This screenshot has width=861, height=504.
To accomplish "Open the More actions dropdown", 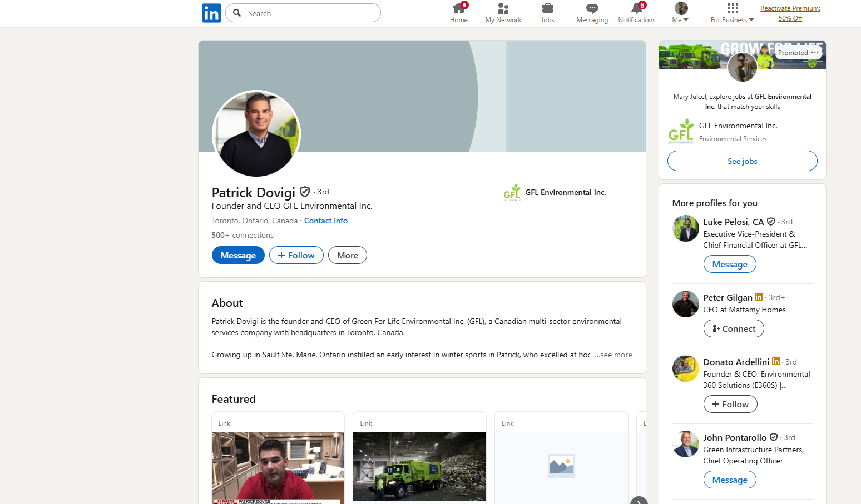I will coord(347,255).
